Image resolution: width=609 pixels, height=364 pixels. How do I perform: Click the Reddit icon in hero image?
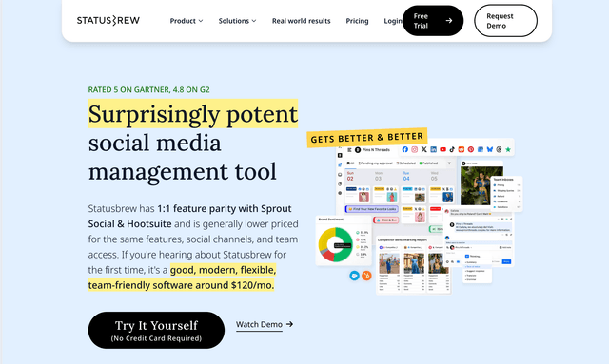coord(462,149)
